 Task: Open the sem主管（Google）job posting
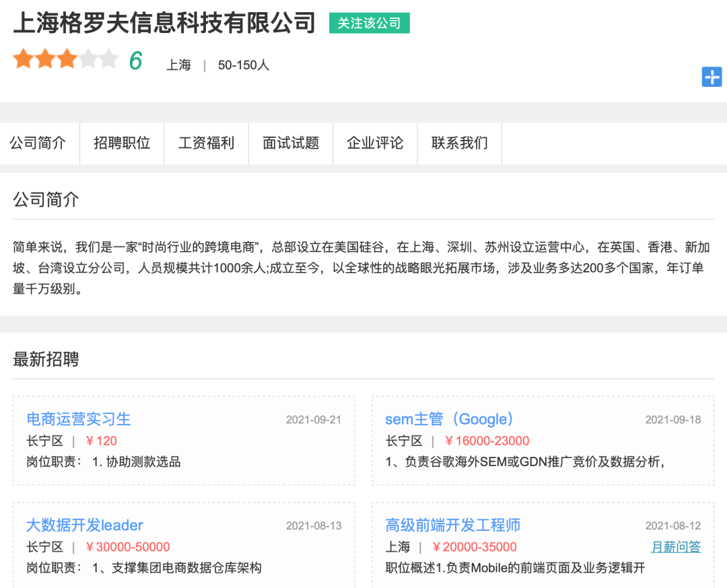[x=450, y=419]
